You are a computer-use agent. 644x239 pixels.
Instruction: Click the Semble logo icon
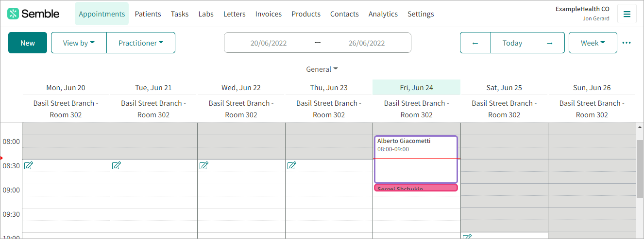(x=13, y=14)
